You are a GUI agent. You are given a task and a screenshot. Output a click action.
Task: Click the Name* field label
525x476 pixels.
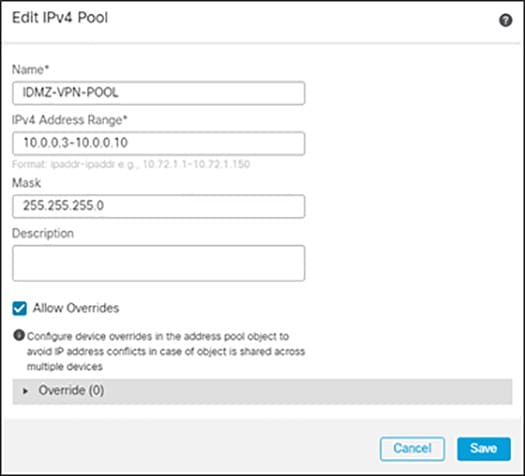pos(30,70)
